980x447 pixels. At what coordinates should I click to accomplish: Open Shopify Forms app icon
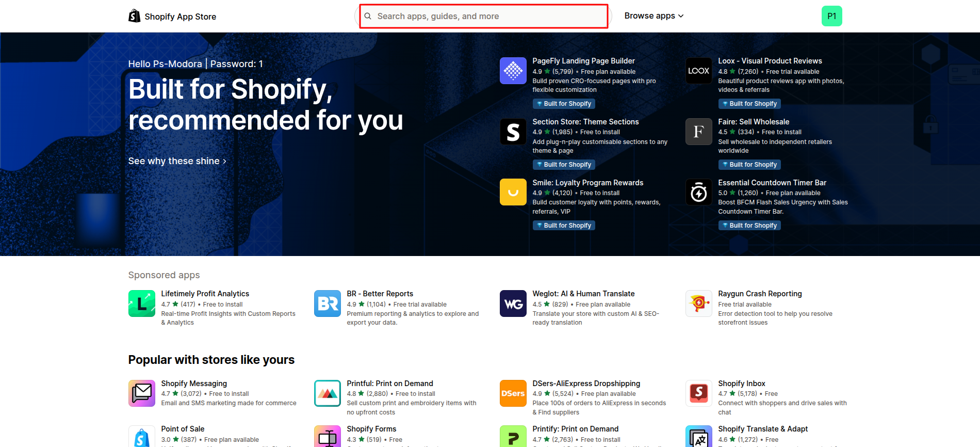(327, 436)
